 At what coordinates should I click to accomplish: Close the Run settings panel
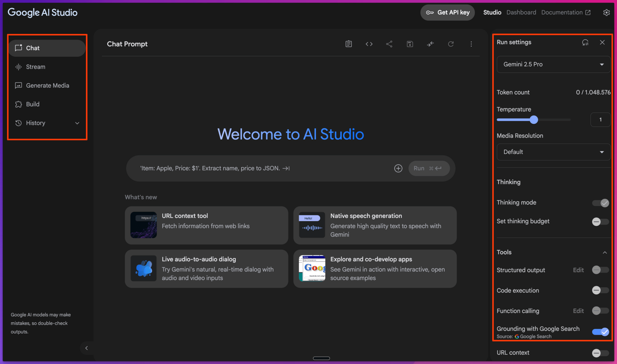[x=602, y=42]
